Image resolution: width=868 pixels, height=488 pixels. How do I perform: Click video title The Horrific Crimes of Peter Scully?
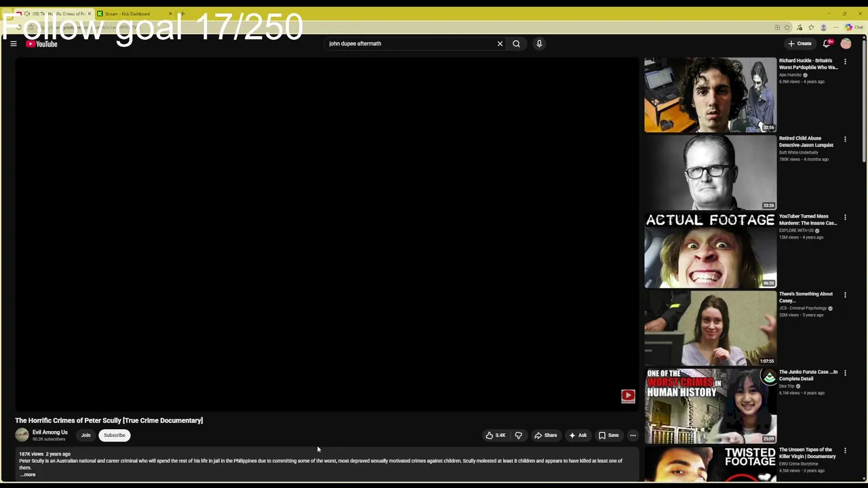pyautogui.click(x=109, y=420)
